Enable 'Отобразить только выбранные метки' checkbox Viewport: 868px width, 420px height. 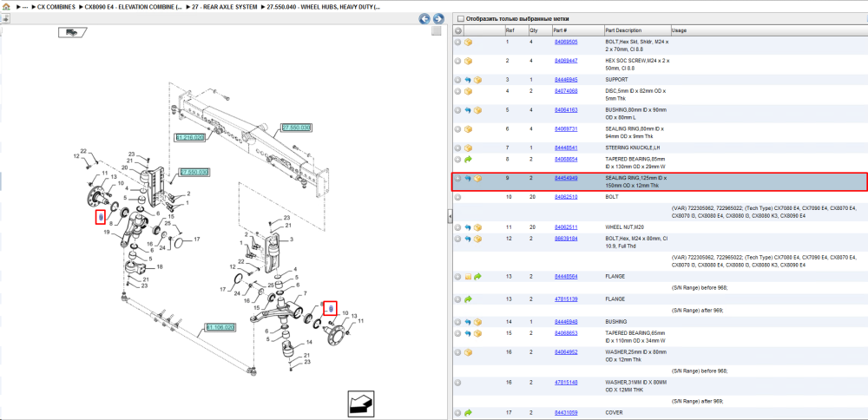click(461, 19)
